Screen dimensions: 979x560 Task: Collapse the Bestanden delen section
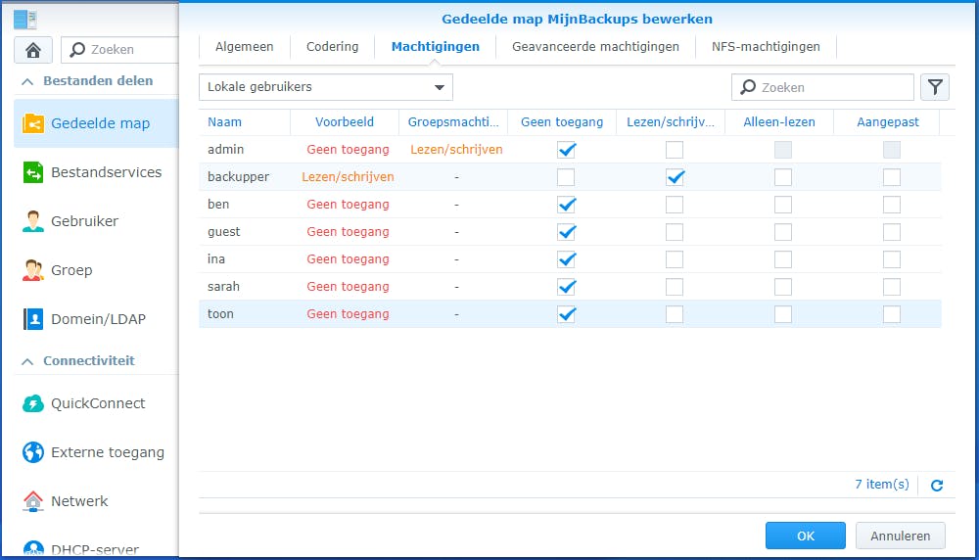(26, 81)
